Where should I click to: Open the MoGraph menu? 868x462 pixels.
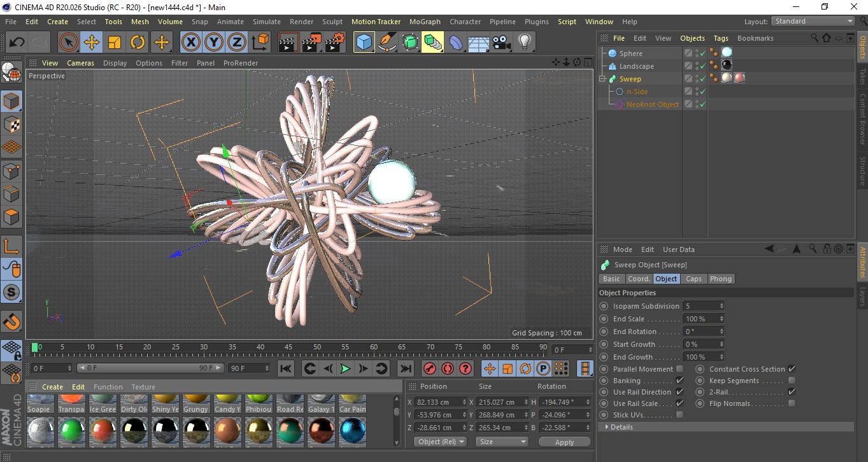[425, 22]
